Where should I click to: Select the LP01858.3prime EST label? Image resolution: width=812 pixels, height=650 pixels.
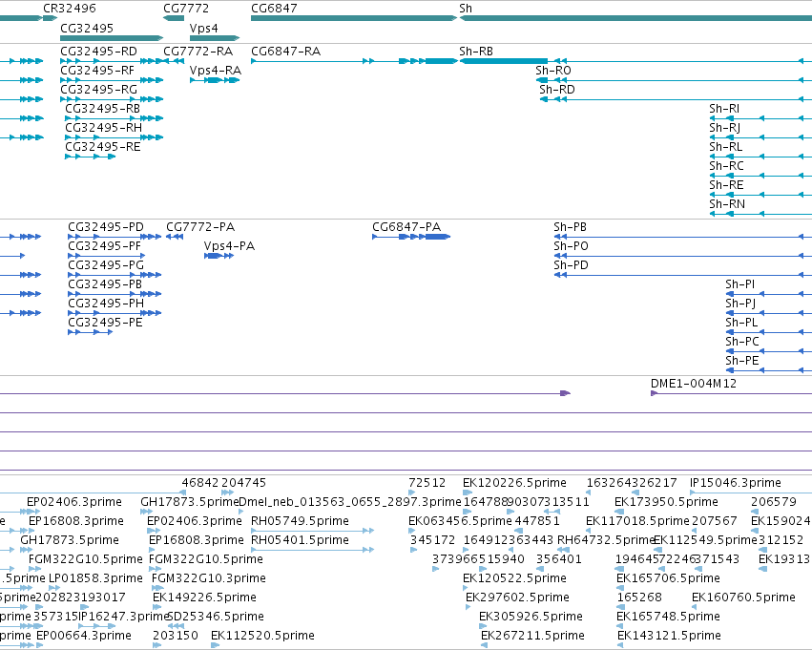[95, 578]
